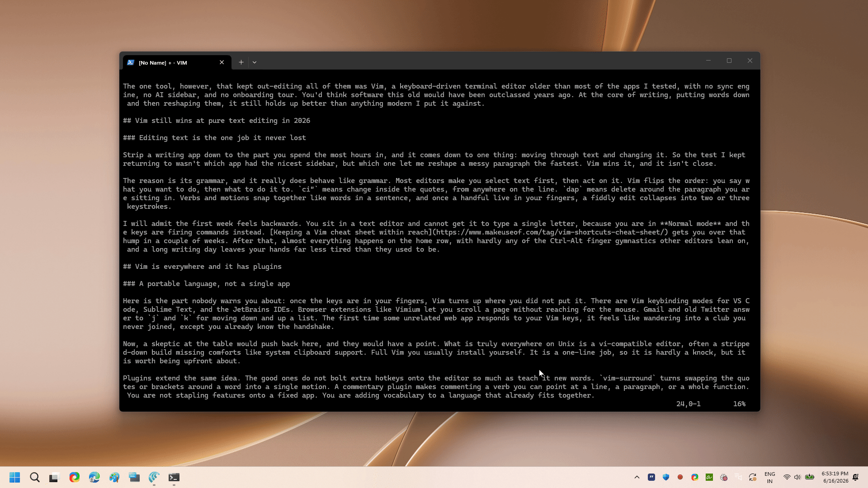
Task: Open the clock and calendar flyout
Action: click(835, 478)
